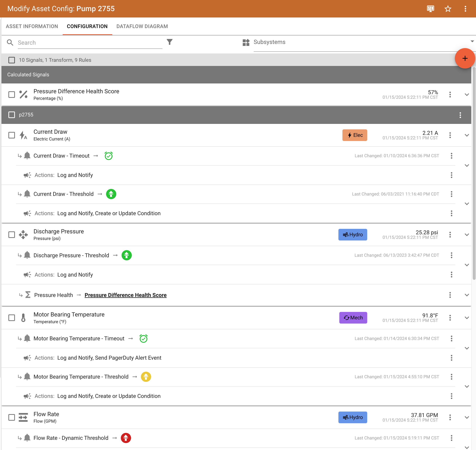
Task: Open the Asset Information tab
Action: (32, 26)
